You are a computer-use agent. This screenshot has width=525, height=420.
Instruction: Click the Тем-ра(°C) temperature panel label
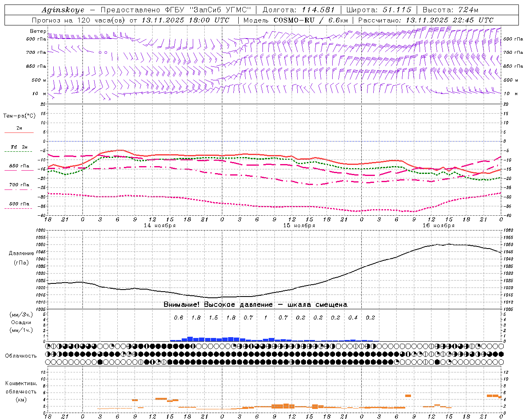pyautogui.click(x=19, y=116)
